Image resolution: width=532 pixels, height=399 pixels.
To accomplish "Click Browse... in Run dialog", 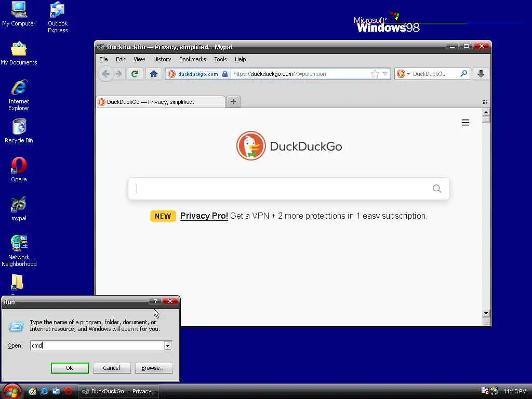I will 154,368.
